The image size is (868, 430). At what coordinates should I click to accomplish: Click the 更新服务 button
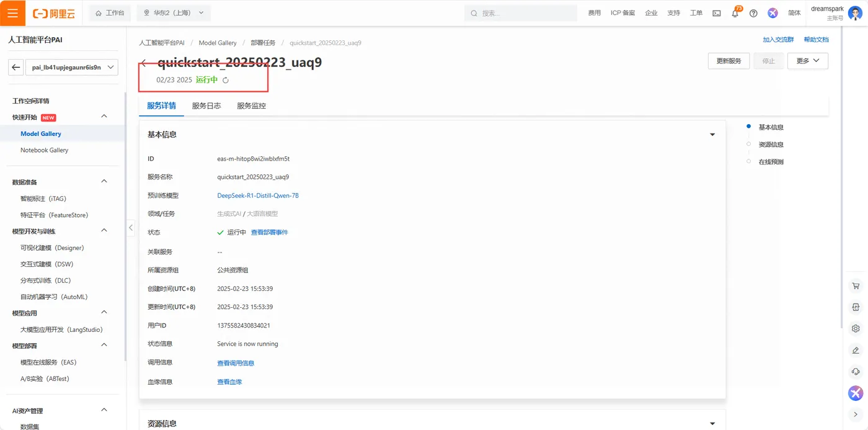(x=728, y=61)
